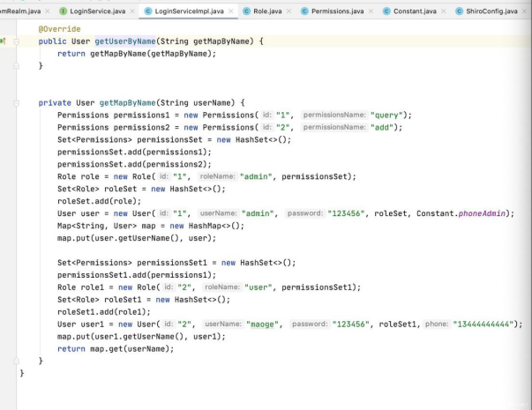Click the getUserByName method name
This screenshot has width=532, height=410.
(x=125, y=41)
